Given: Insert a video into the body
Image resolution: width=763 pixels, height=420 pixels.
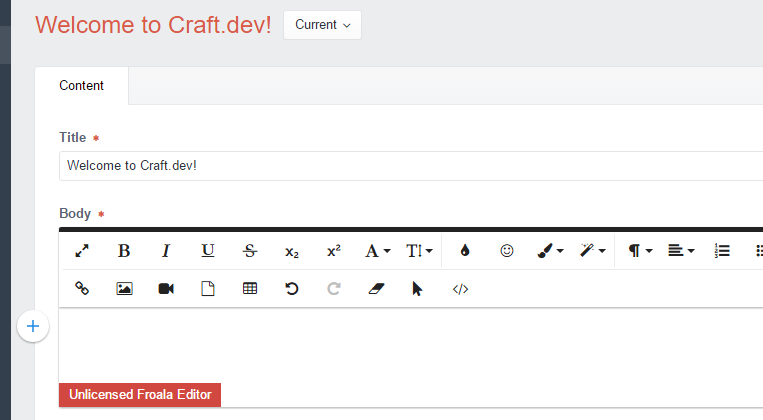Looking at the screenshot, I should tap(166, 289).
